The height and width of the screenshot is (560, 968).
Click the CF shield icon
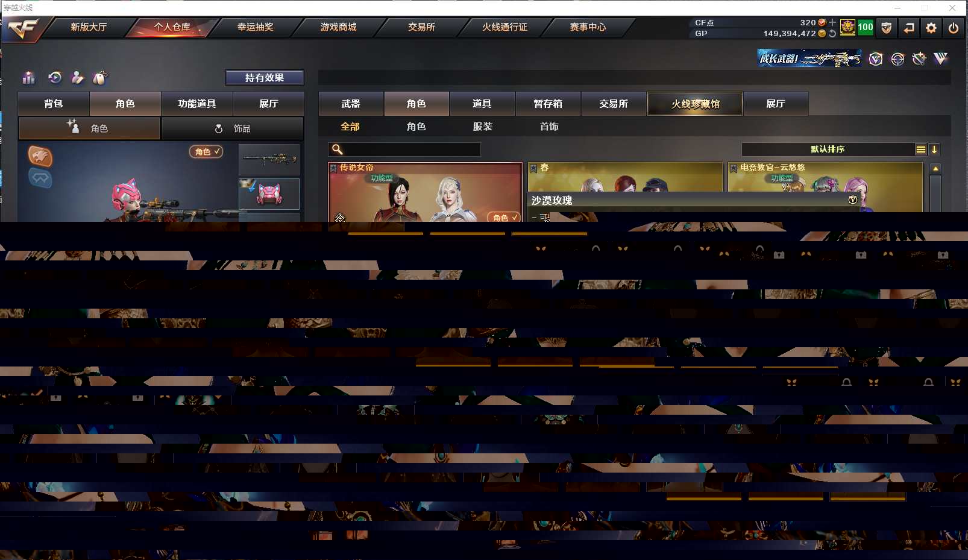[x=886, y=28]
